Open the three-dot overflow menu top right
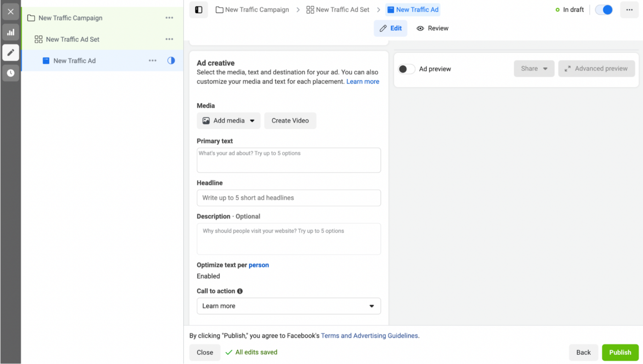Image resolution: width=643 pixels, height=364 pixels. (629, 9)
